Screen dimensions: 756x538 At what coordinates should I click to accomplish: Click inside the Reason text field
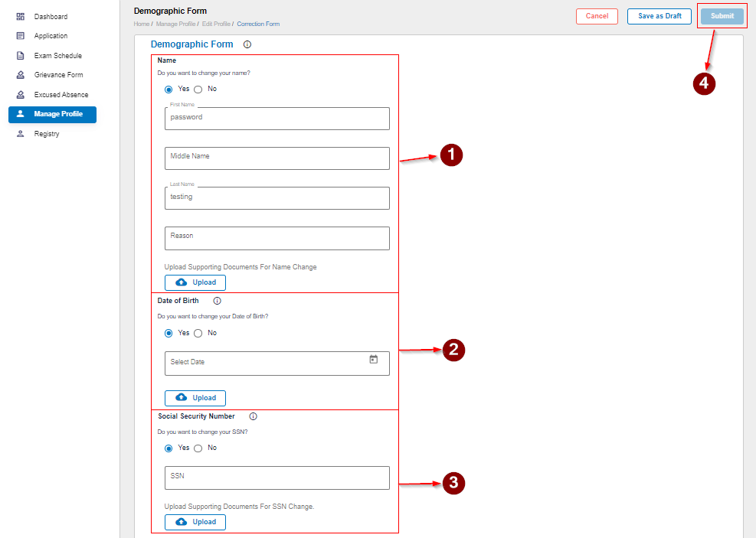277,238
